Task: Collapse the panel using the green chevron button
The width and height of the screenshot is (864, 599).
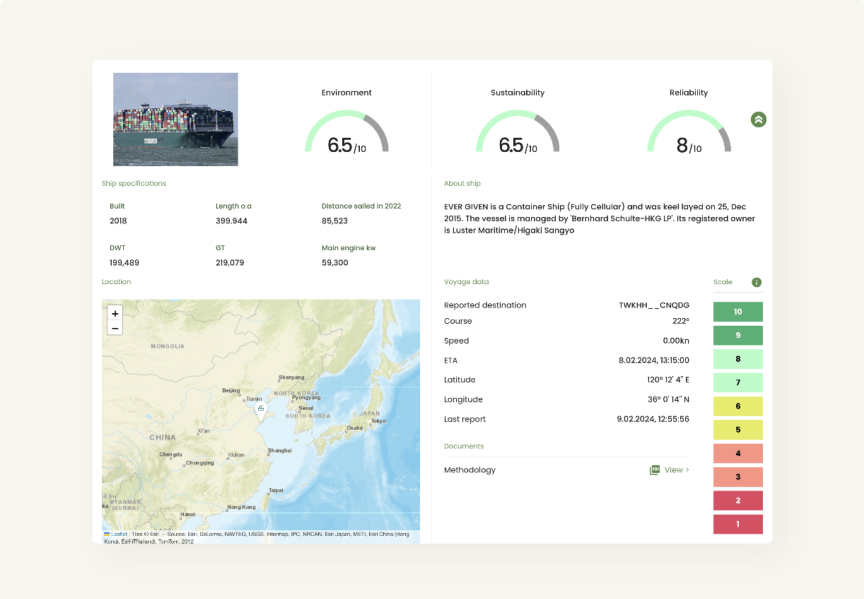Action: click(x=758, y=119)
